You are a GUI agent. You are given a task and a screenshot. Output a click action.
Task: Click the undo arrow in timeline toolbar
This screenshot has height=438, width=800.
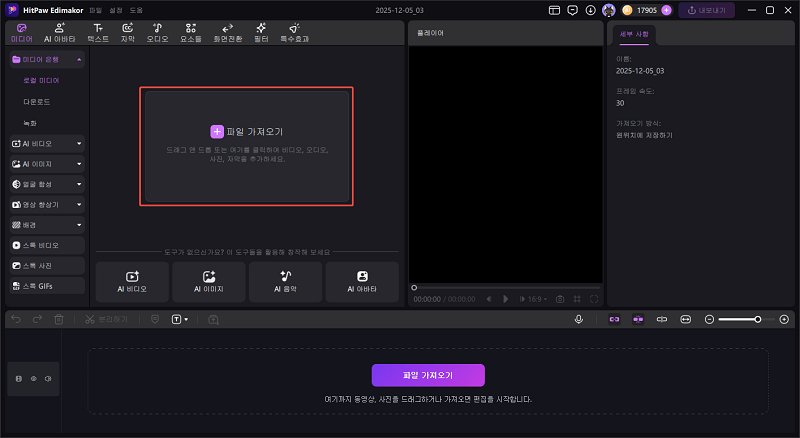tap(16, 319)
